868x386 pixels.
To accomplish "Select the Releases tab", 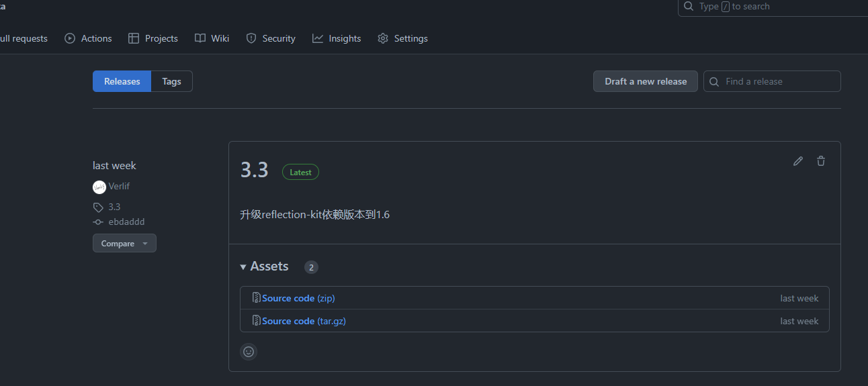I will coord(122,81).
